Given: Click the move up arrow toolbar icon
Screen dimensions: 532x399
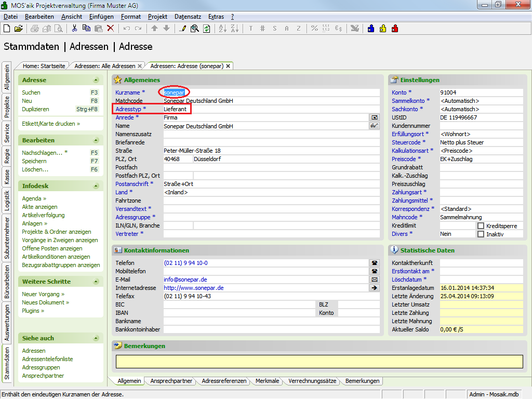Looking at the screenshot, I should [x=154, y=29].
